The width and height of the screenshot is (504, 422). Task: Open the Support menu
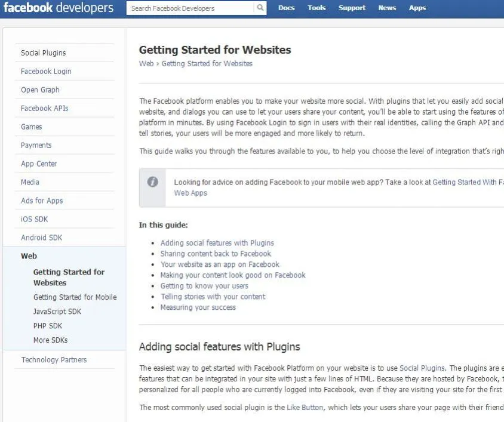coord(352,8)
